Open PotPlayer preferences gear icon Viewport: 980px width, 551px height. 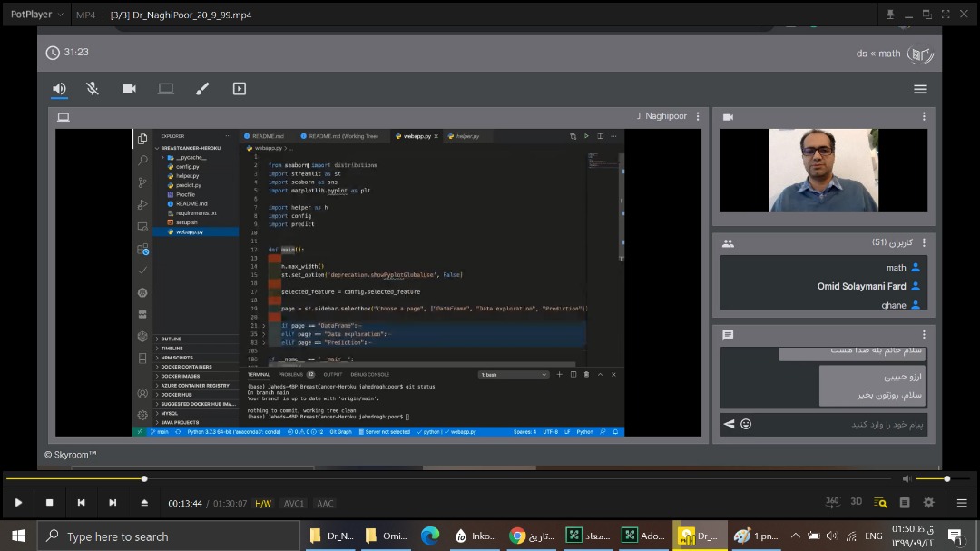click(928, 502)
